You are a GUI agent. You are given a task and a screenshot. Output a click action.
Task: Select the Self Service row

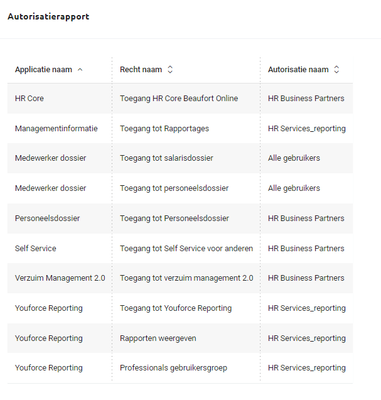point(180,248)
